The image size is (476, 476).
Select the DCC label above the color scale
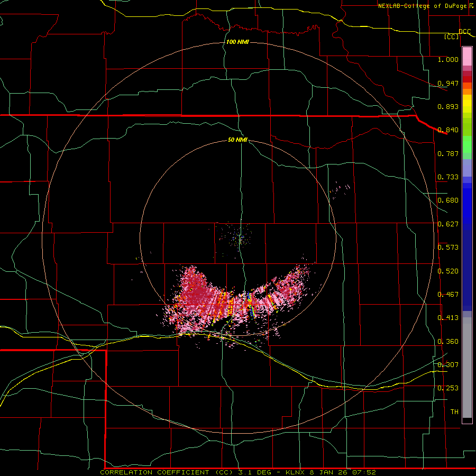click(x=465, y=32)
